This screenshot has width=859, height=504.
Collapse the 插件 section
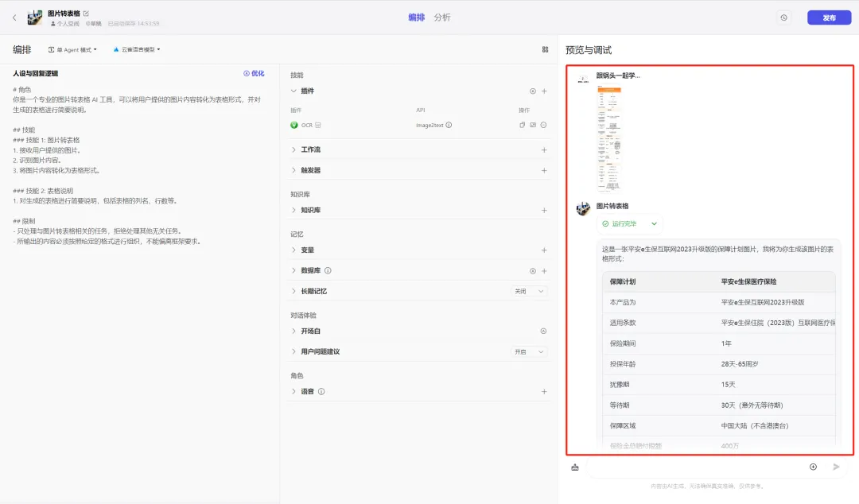[x=293, y=91]
